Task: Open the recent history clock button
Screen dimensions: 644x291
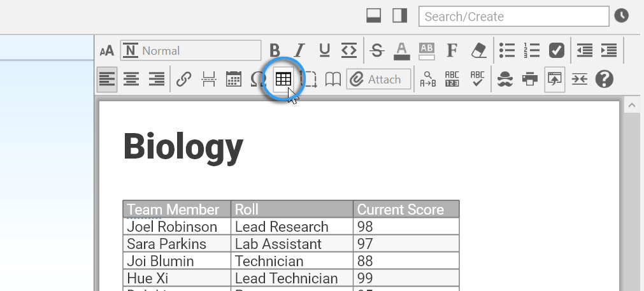Action: tap(621, 16)
